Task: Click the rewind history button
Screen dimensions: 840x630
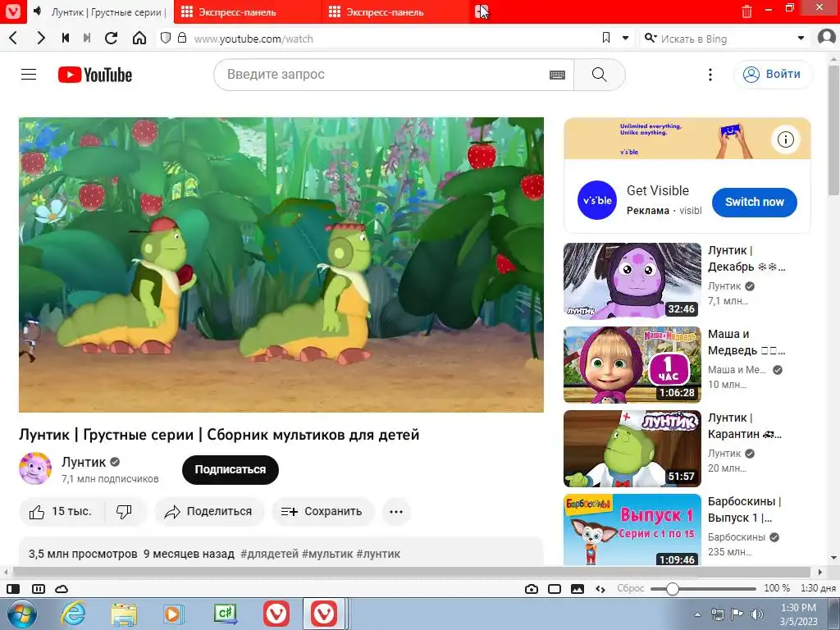Action: point(66,38)
